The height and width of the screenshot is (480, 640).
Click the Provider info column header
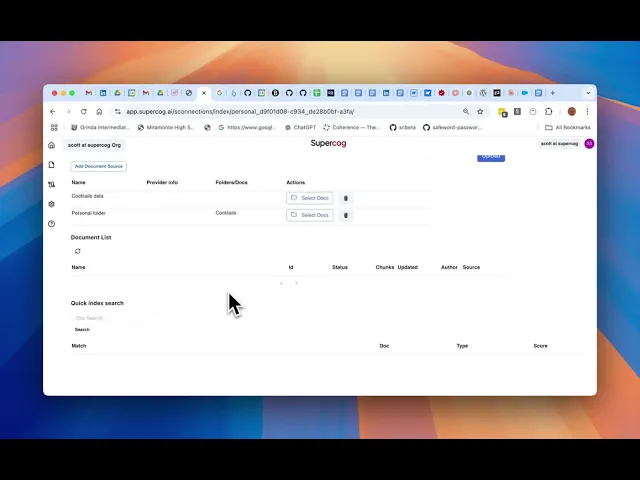pyautogui.click(x=162, y=182)
